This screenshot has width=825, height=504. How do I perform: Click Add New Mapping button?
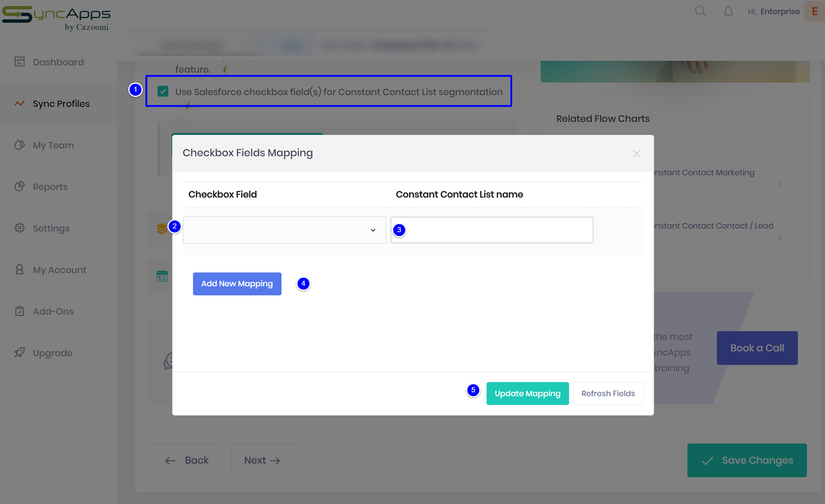click(x=237, y=284)
